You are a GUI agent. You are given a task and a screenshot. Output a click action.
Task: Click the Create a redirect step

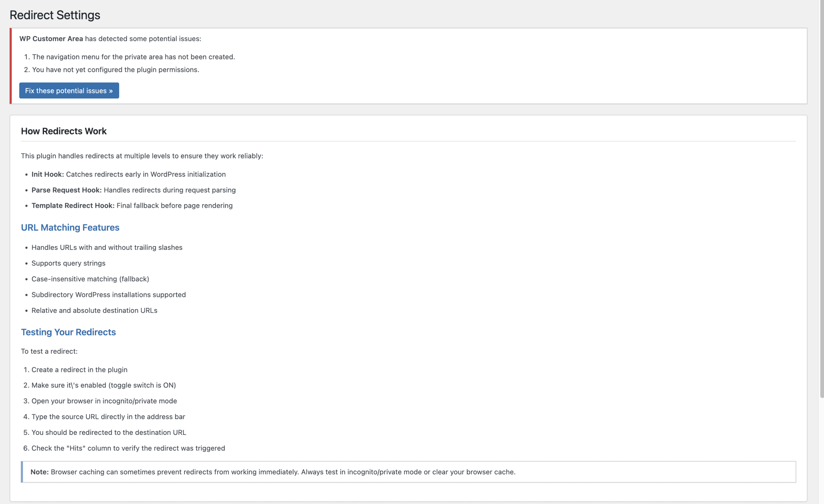pos(79,370)
